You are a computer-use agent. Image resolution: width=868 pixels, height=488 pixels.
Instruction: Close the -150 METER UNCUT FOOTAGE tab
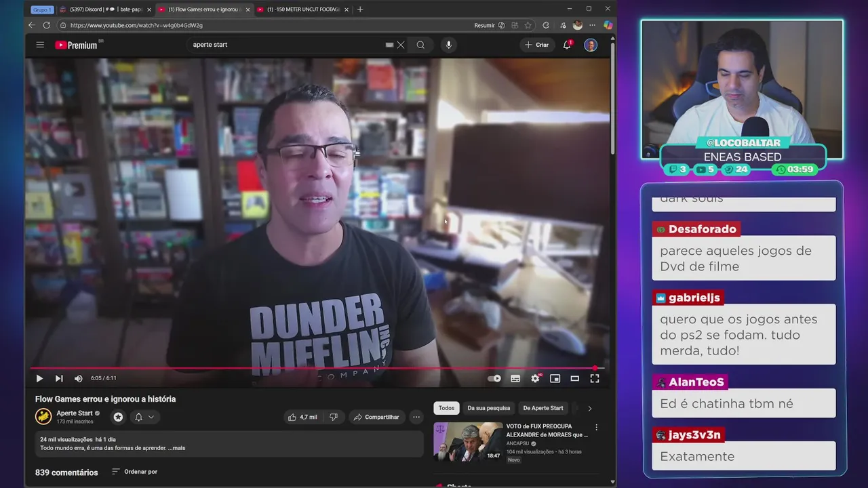[347, 9]
